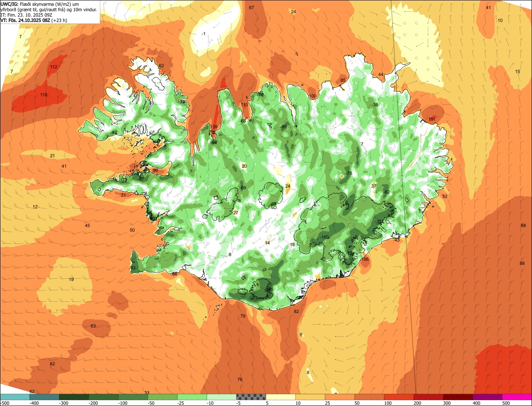This screenshot has width=532, height=406.
Task: Click the value 45 in the western sea
Action: [x=87, y=226]
